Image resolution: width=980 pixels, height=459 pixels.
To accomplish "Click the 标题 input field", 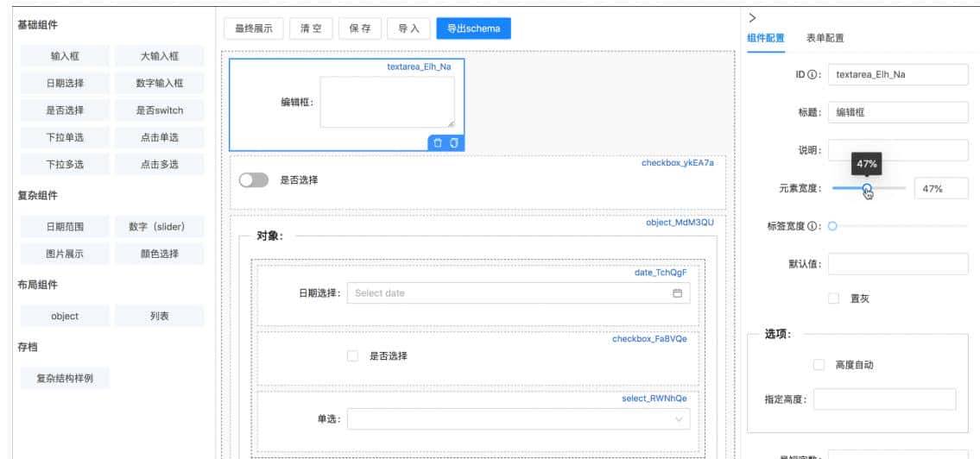I will (898, 112).
